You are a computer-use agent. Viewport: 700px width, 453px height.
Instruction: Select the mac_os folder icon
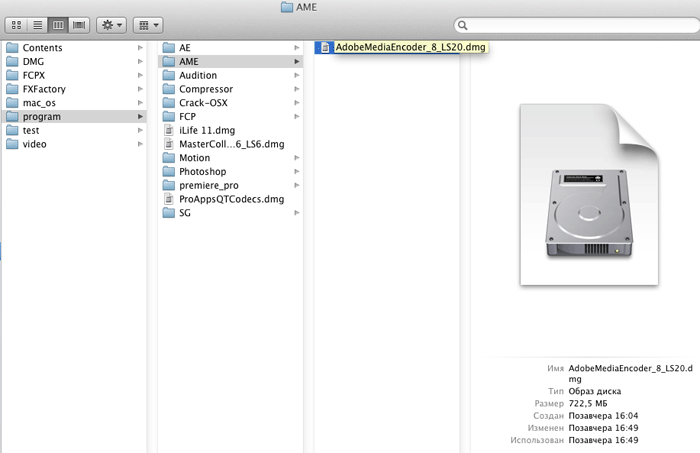[x=12, y=103]
